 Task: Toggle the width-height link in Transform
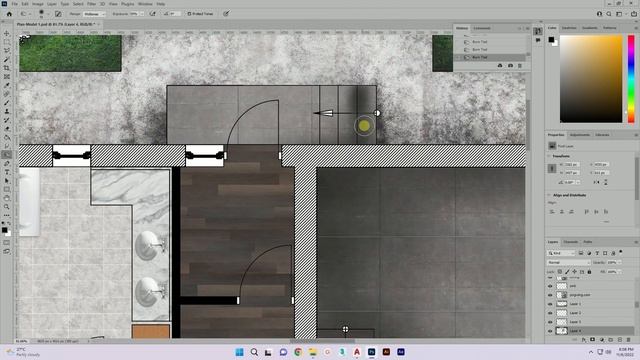(x=552, y=169)
